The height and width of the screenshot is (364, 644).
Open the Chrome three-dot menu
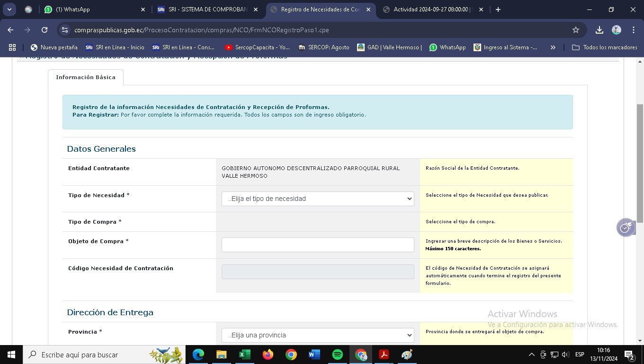click(634, 30)
